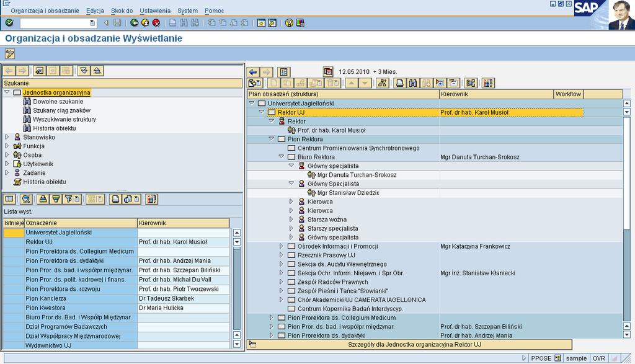Click the structure panel vertical scrollbar
This screenshot has width=635, height=364.
pos(627,219)
